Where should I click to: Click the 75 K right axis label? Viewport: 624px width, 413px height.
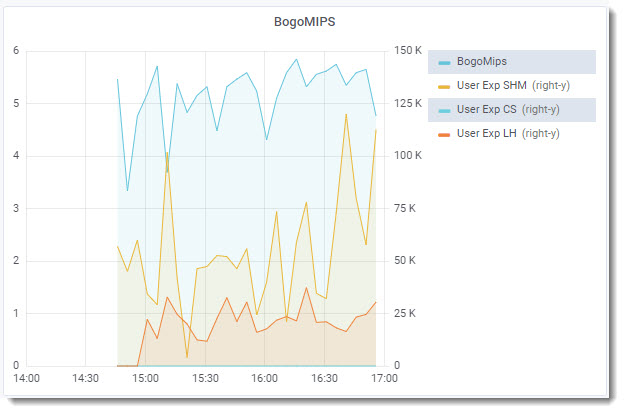(x=405, y=208)
